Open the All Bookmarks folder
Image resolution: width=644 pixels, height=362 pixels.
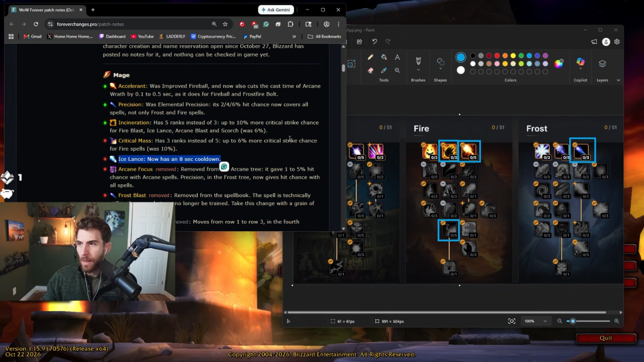[x=324, y=36]
